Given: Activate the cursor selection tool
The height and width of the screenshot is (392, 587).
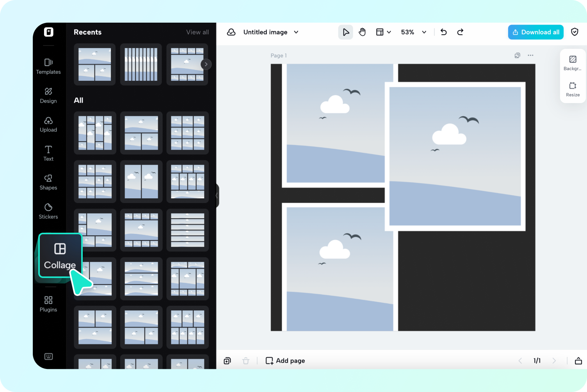Looking at the screenshot, I should click(x=345, y=32).
